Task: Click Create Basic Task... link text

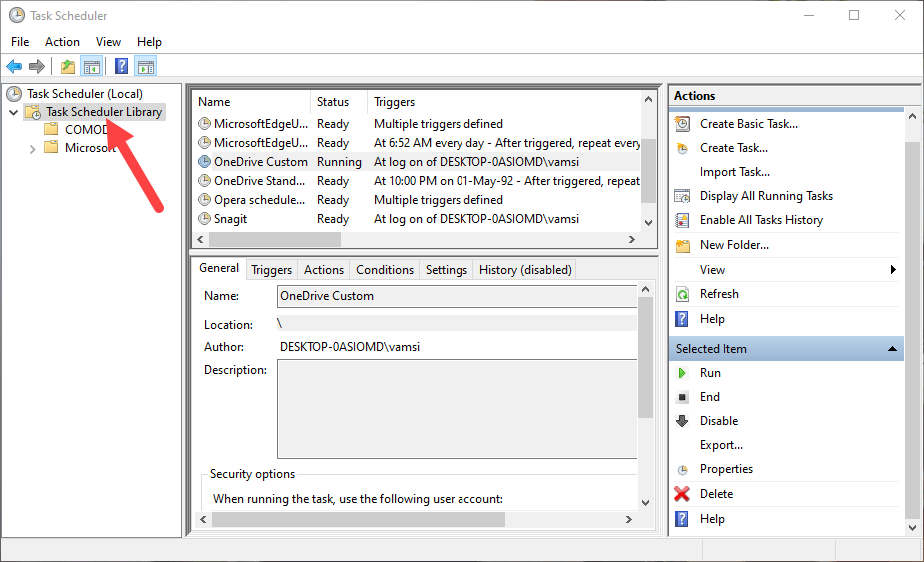Action: pos(749,124)
